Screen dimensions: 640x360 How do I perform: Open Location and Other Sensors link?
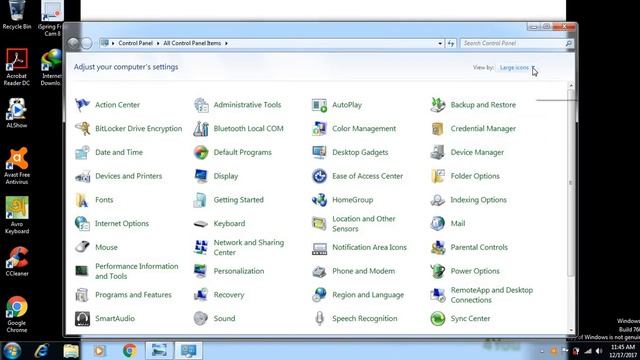364,224
